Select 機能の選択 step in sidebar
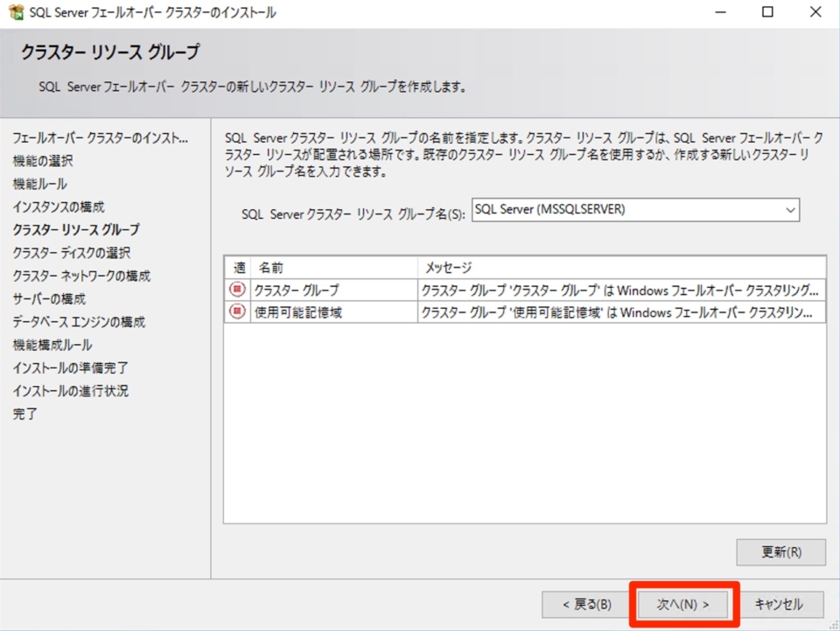This screenshot has width=840, height=631. point(43,161)
